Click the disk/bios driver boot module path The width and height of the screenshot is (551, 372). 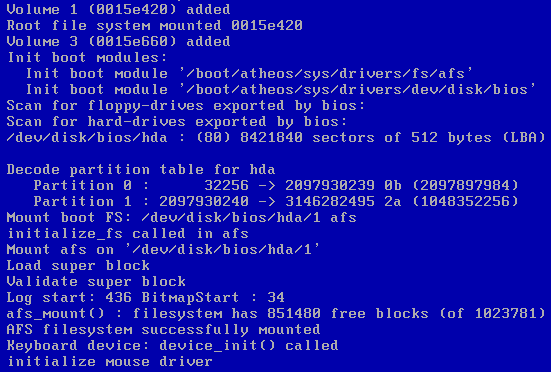click(x=358, y=90)
